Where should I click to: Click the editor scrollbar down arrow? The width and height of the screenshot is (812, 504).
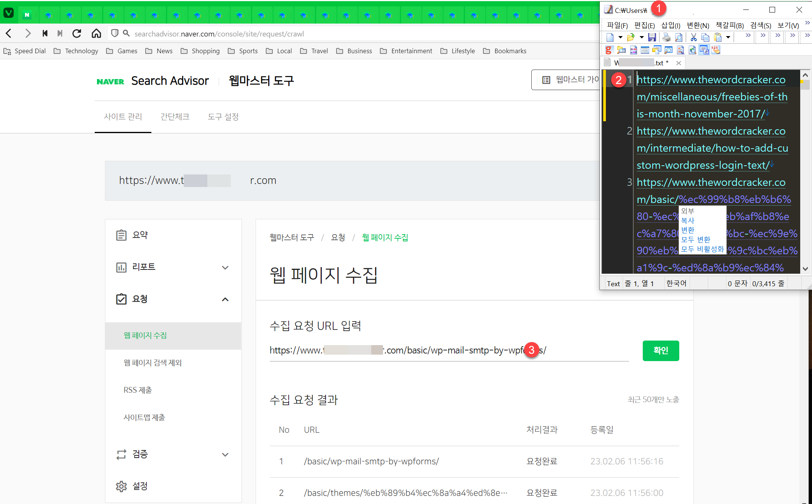click(806, 269)
